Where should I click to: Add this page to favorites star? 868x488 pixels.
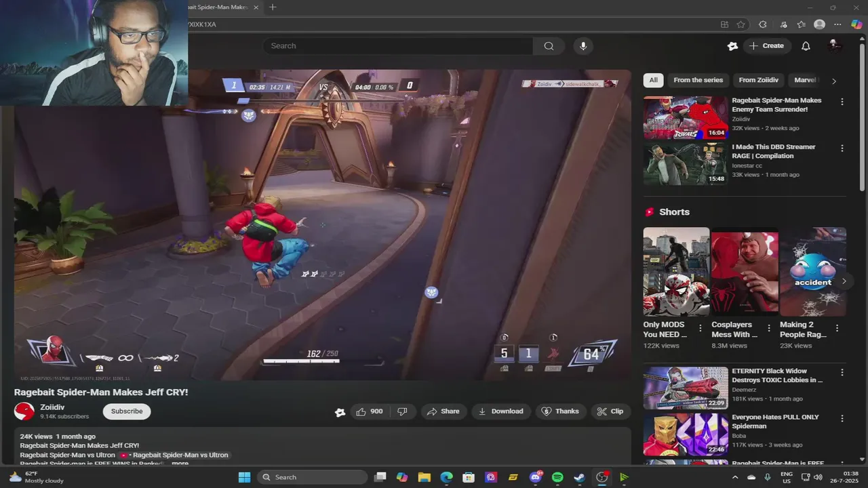(741, 24)
